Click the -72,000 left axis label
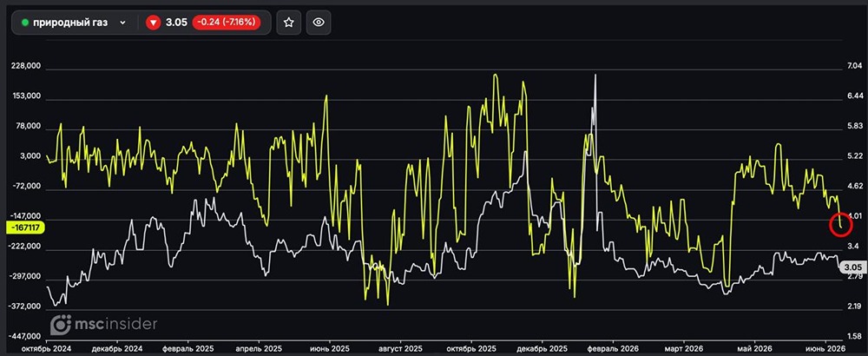Image resolution: width=868 pixels, height=356 pixels. pos(28,187)
